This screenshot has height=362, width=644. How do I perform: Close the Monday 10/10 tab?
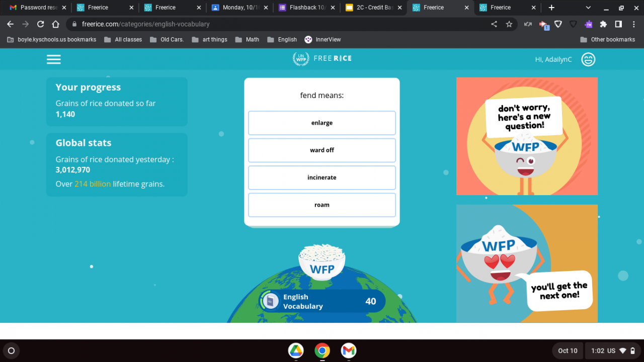[x=265, y=8]
